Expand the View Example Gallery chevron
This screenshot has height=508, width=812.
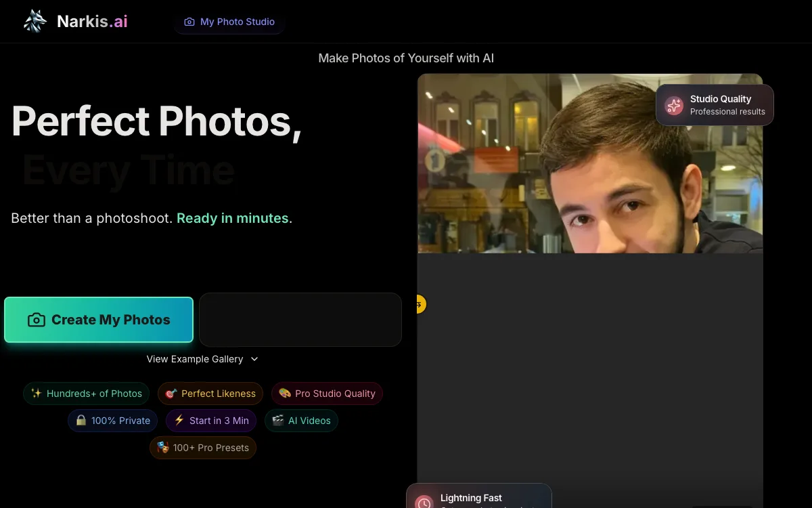point(254,359)
